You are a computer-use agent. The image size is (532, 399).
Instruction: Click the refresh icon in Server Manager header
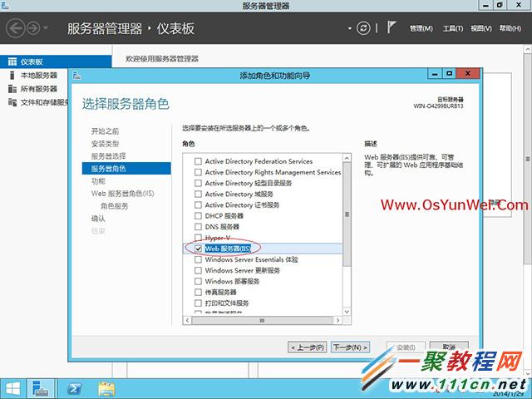coord(363,27)
